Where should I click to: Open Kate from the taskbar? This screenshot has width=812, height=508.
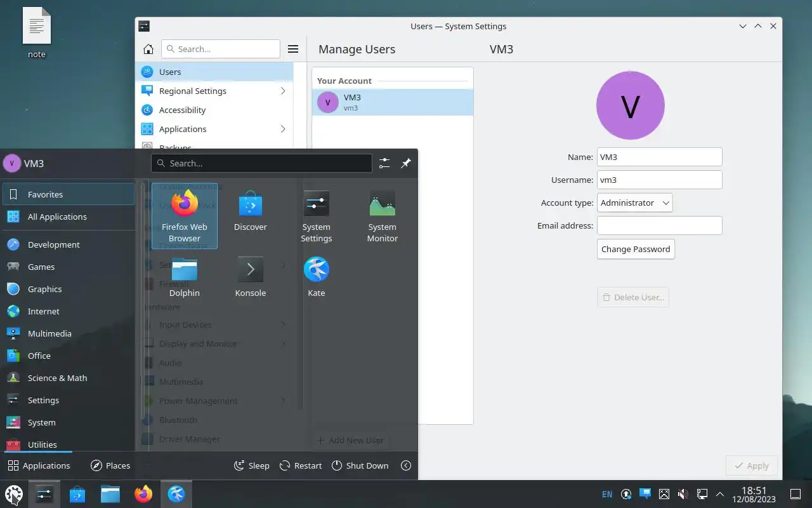(x=176, y=493)
